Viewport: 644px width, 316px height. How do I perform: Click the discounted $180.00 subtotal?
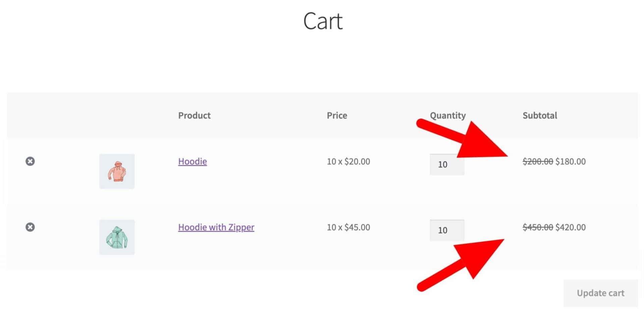571,161
